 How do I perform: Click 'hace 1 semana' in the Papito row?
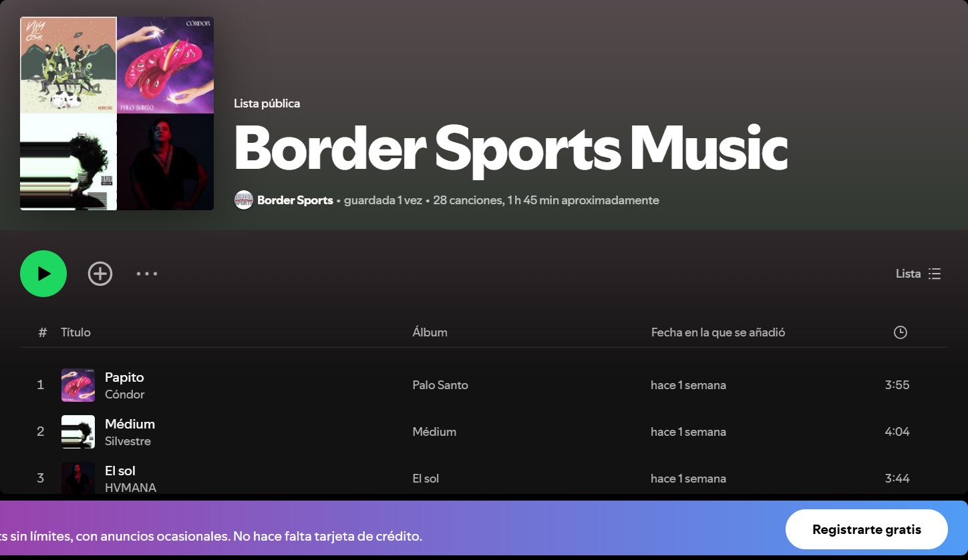point(688,385)
